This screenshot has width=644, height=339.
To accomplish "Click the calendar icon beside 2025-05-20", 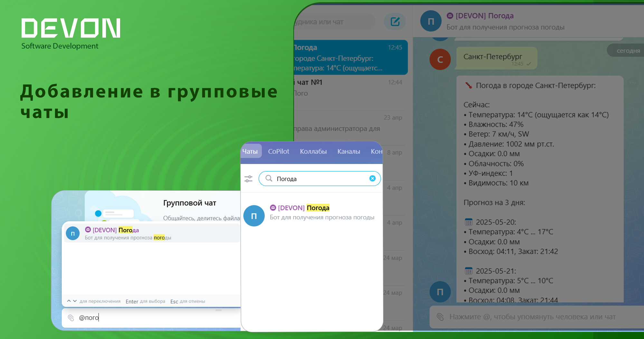I will [x=469, y=222].
